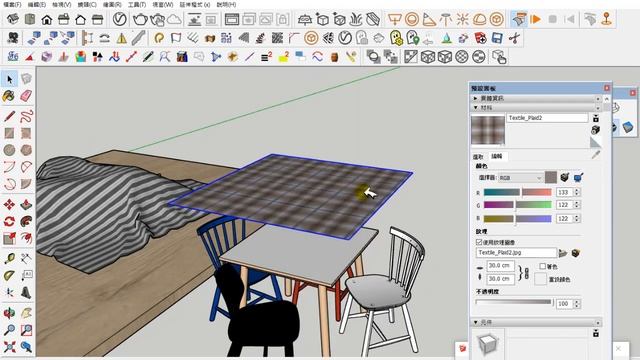The width and height of the screenshot is (640, 360).
Task: Select the Rectangle tool in left toolbar
Action: pyautogui.click(x=9, y=133)
